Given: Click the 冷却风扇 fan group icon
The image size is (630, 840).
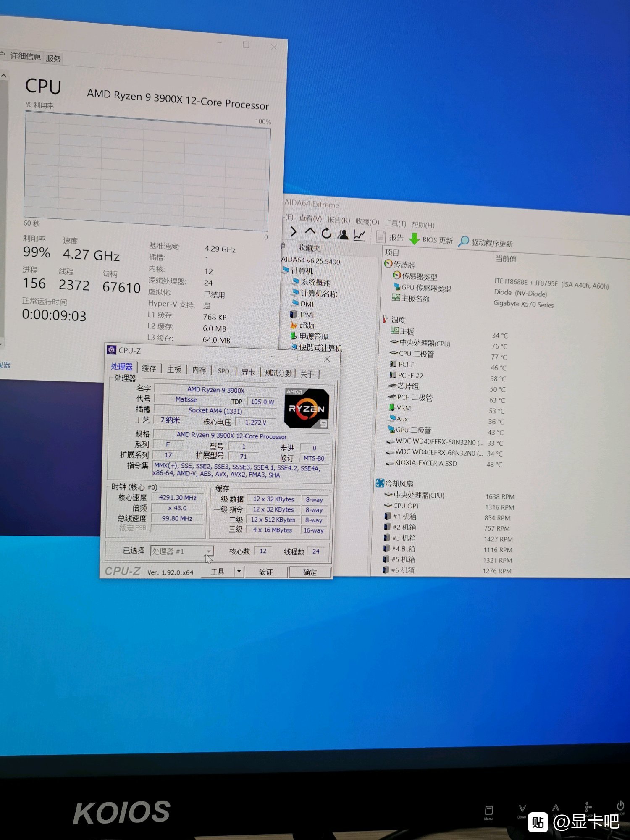Looking at the screenshot, I should [380, 483].
